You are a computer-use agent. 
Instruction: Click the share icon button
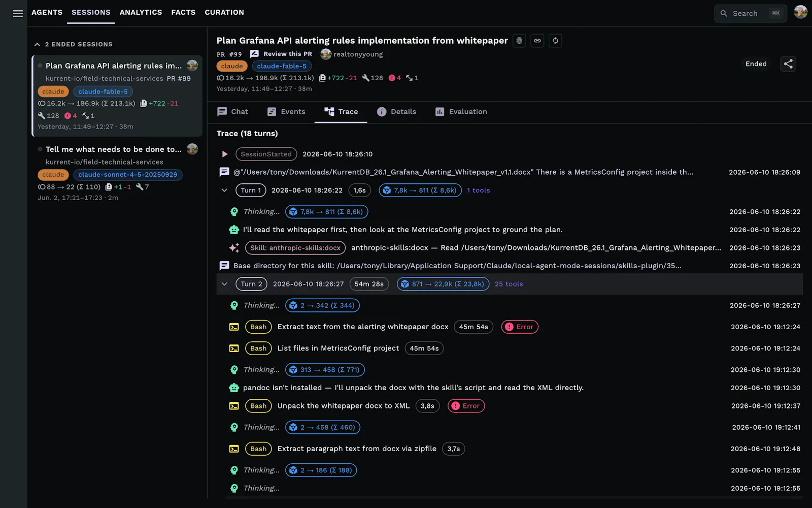coord(788,63)
